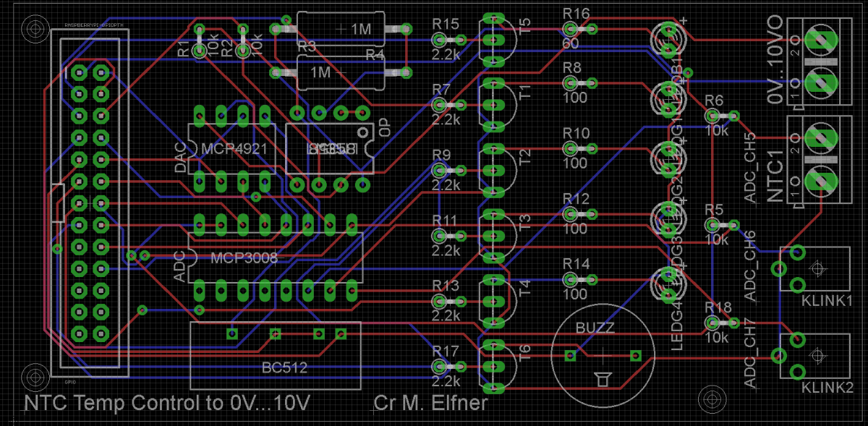Click the crosshair symbol of the KLINK2 jack
The width and height of the screenshot is (868, 426).
click(x=818, y=355)
